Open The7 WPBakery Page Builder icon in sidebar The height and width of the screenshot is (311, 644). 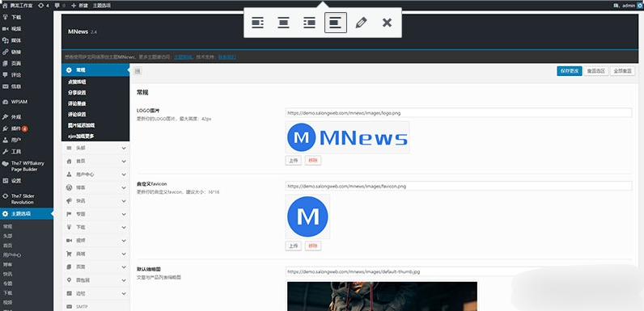6,163
